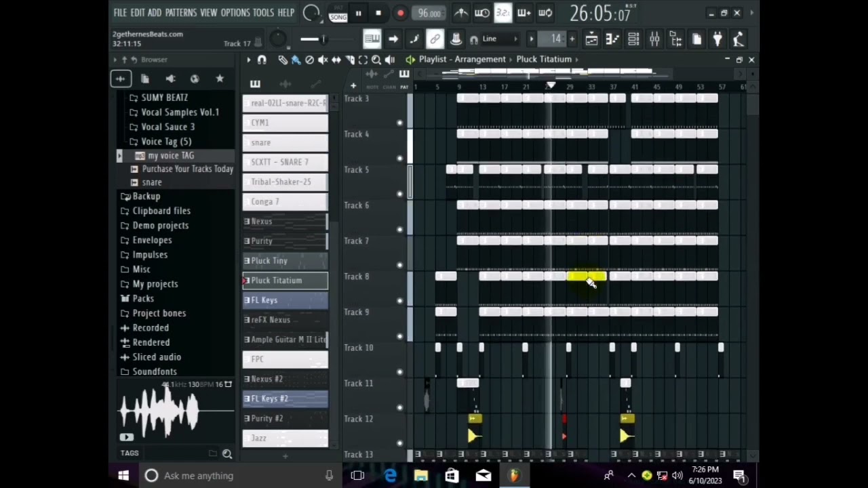Select FL Keys #2 in picker

tap(285, 399)
